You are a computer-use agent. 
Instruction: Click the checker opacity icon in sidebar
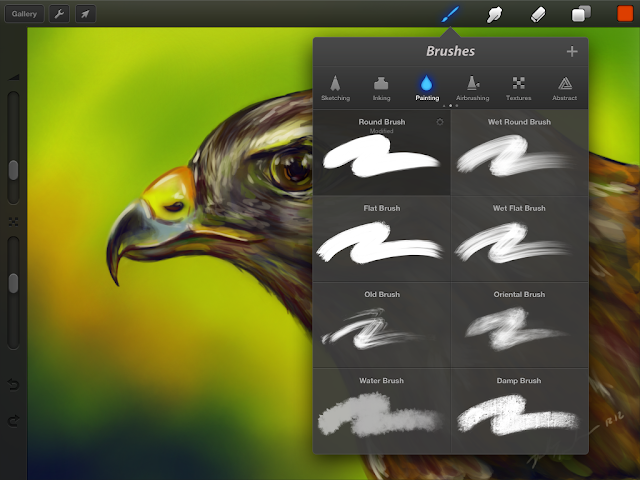point(13,222)
